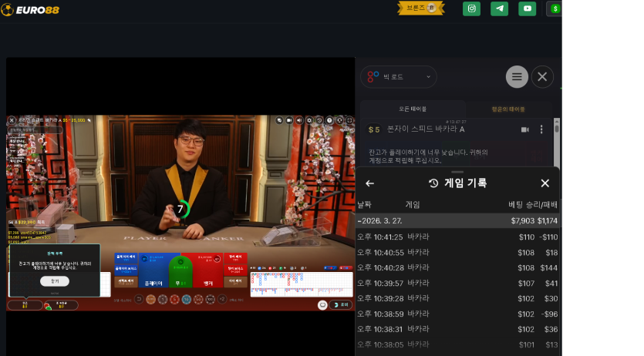Open the Instagram link in the header
The image size is (644, 356).
(471, 8)
